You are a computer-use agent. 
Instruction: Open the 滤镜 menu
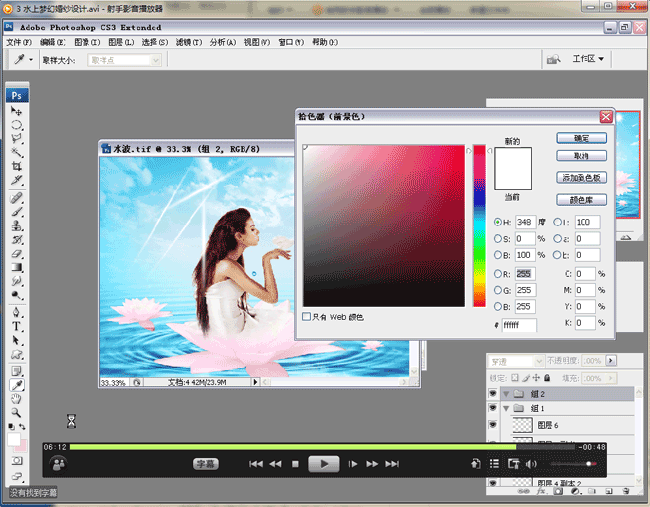point(189,42)
